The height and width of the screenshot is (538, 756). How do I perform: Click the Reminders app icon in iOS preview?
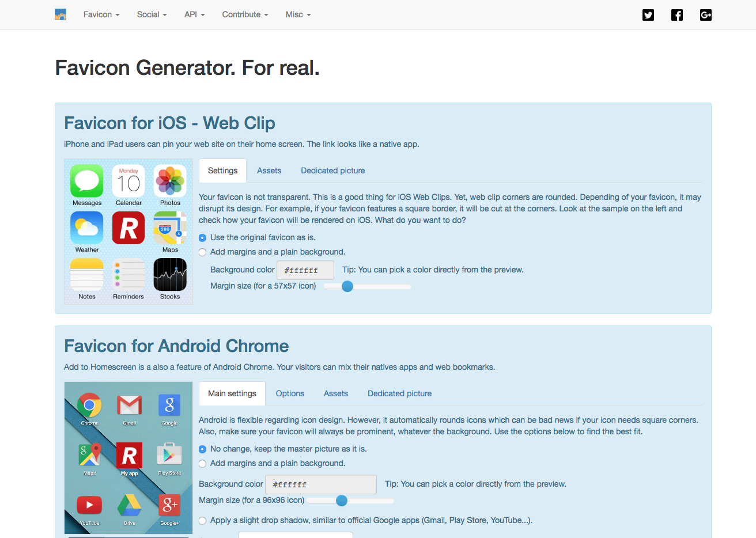(x=128, y=274)
